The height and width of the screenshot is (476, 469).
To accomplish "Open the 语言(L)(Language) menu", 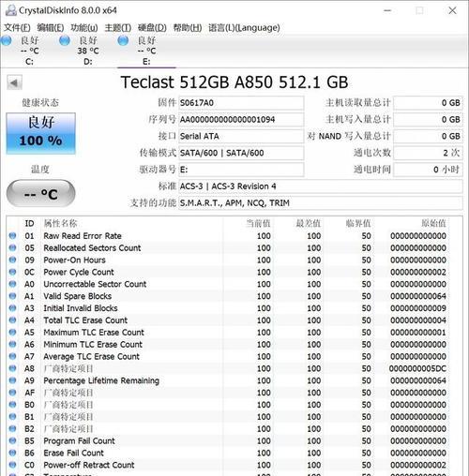I will coord(244,28).
